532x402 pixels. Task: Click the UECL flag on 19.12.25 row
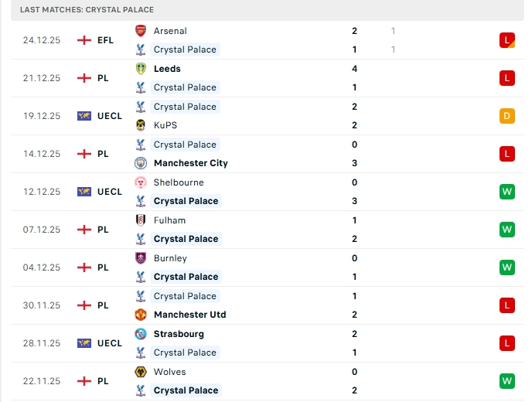point(84,116)
